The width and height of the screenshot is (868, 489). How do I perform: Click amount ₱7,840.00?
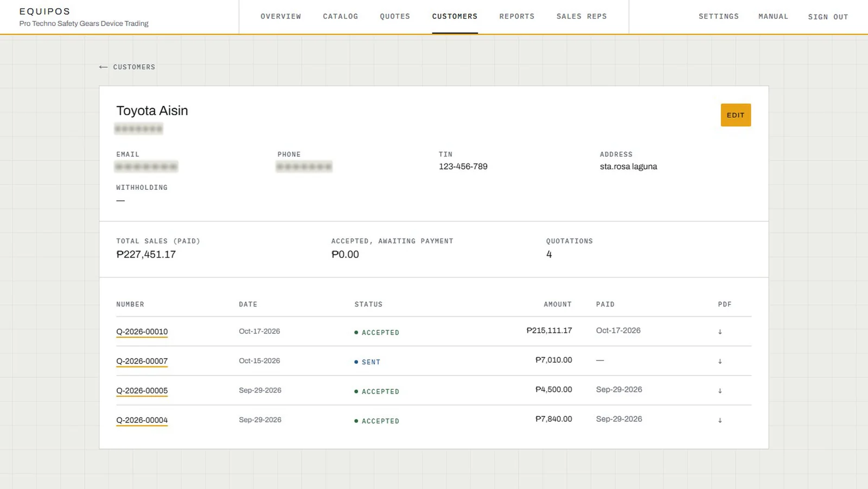point(553,419)
